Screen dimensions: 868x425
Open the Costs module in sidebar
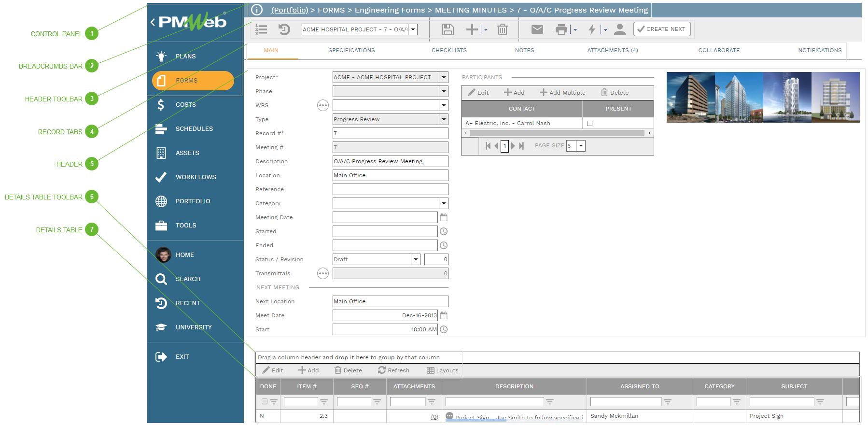pos(186,105)
